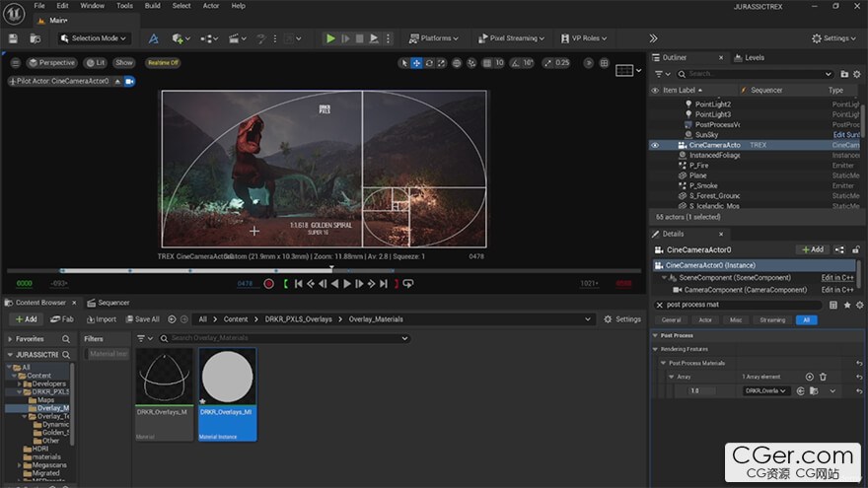Open the Perspective view dropdown
This screenshot has width=868, height=488.
click(x=51, y=62)
